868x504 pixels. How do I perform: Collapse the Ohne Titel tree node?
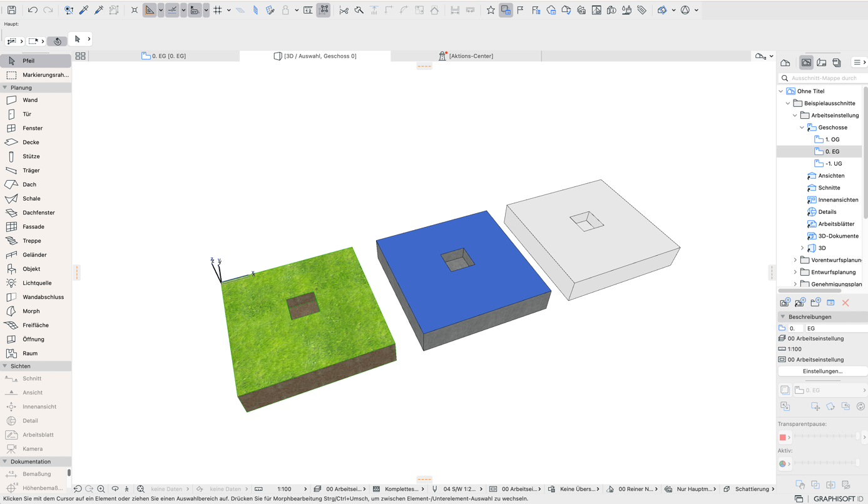tap(781, 91)
